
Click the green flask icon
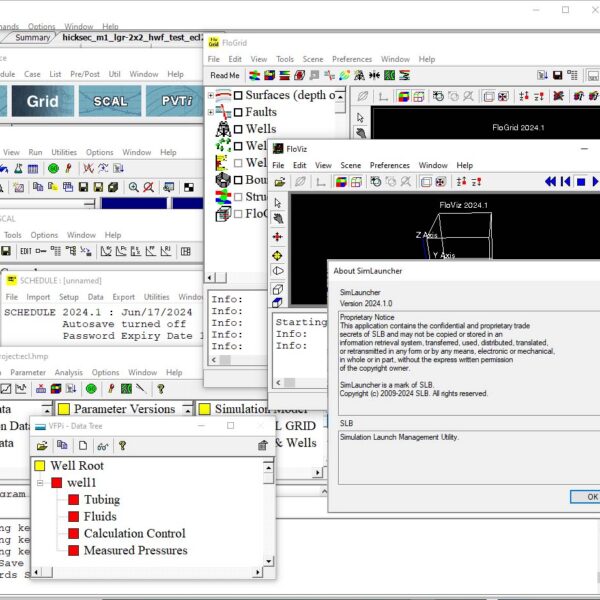pyautogui.click(x=18, y=168)
